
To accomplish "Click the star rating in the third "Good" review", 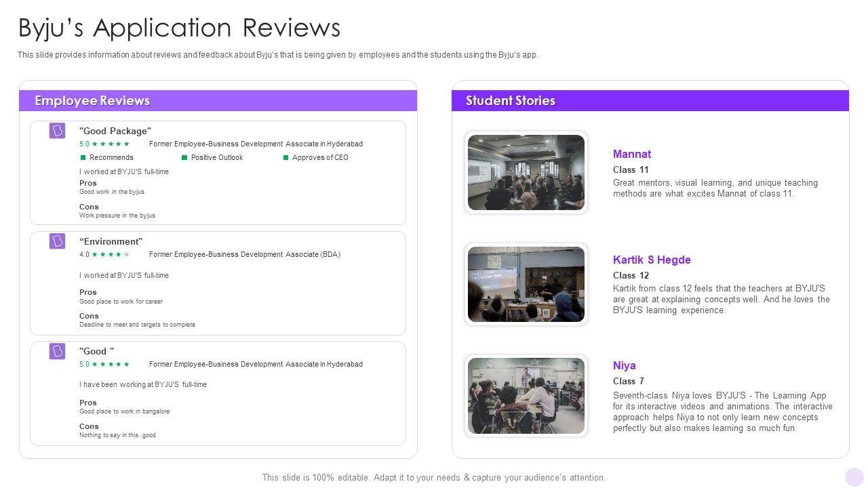I will coord(104,365).
